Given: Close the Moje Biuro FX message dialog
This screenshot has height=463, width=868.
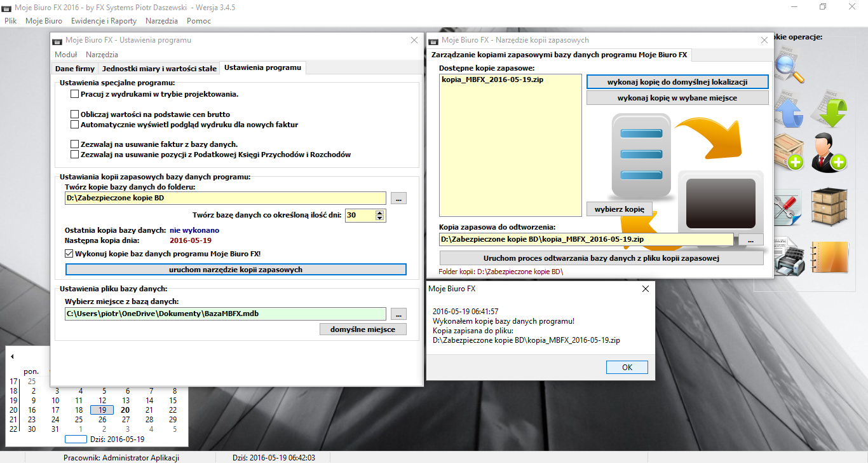Looking at the screenshot, I should coord(646,288).
